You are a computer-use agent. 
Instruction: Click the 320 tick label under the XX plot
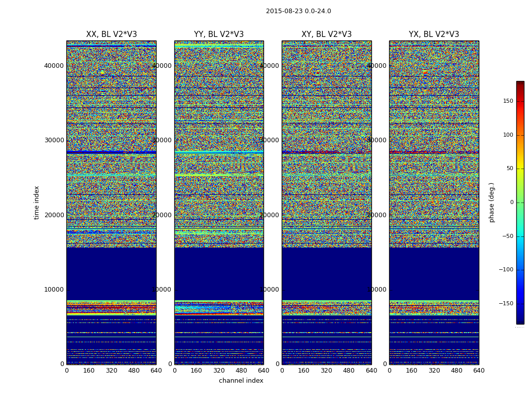tap(111, 371)
